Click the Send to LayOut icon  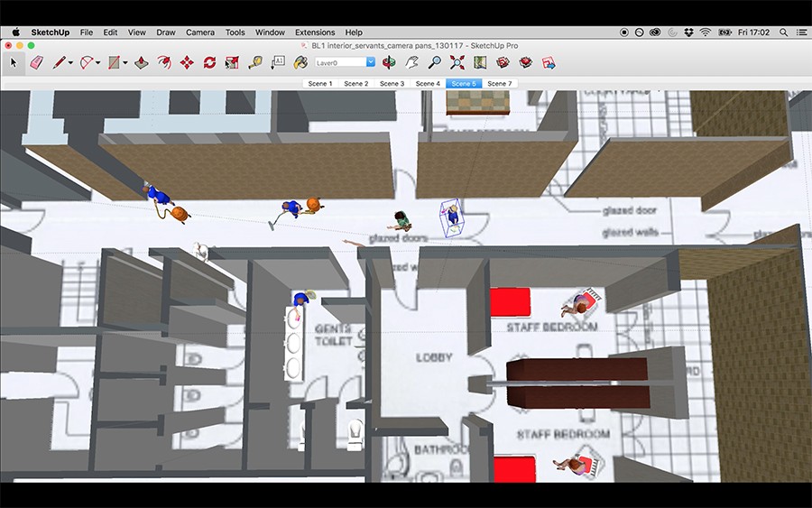(x=549, y=63)
